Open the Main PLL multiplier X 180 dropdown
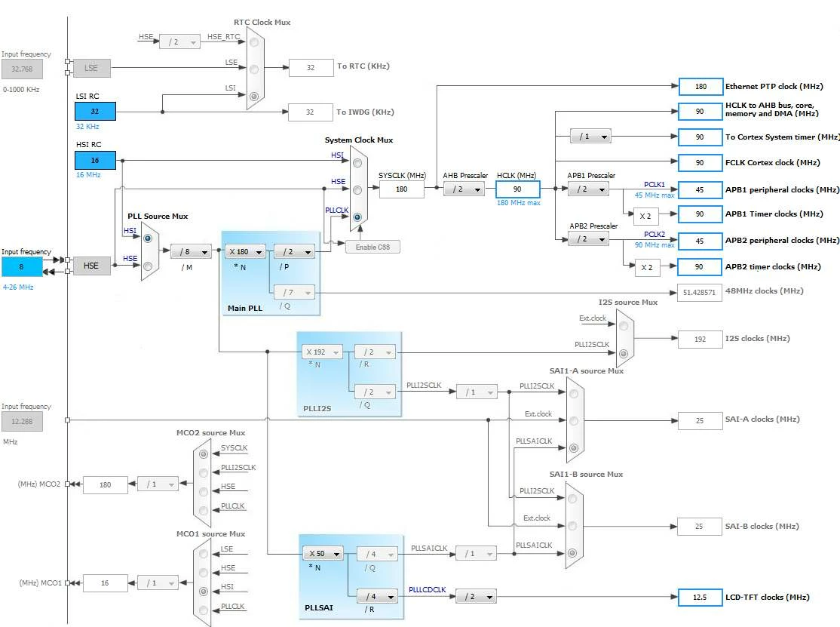840x627 pixels. pos(245,251)
